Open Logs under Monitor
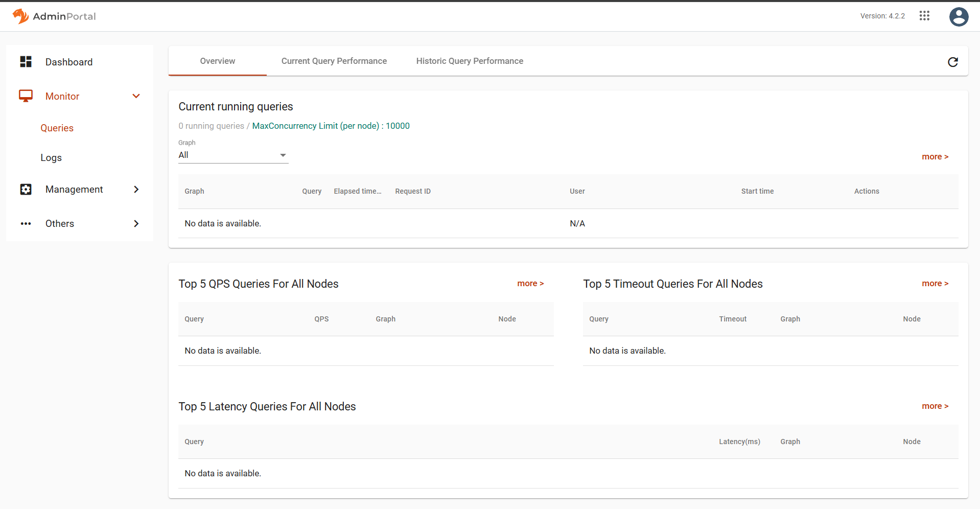The height and width of the screenshot is (509, 980). tap(51, 158)
